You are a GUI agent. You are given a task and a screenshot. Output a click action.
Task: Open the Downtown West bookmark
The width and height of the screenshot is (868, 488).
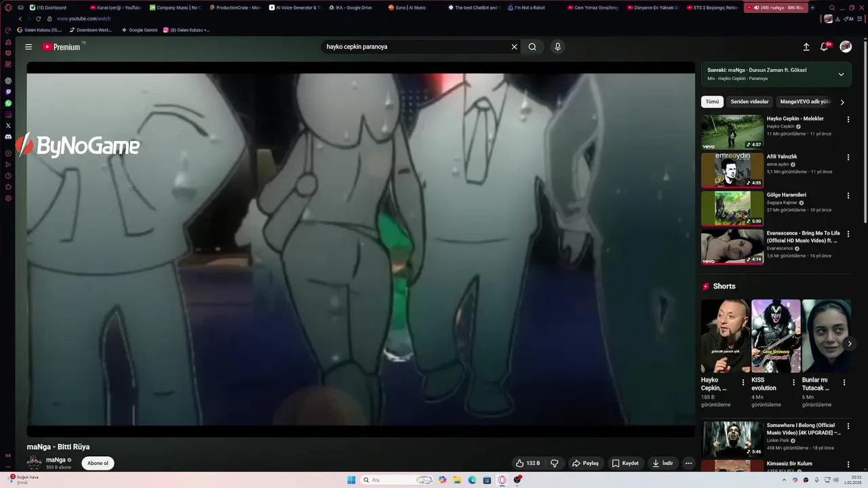coord(90,30)
